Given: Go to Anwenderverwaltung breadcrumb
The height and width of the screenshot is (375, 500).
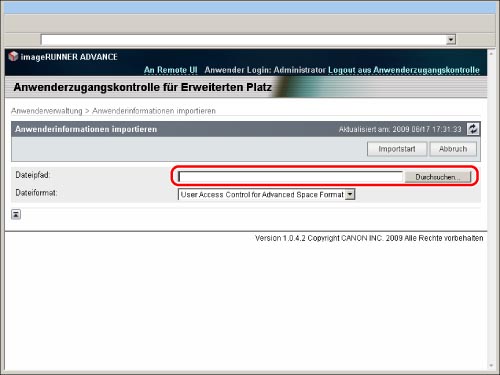Looking at the screenshot, I should click(x=47, y=111).
